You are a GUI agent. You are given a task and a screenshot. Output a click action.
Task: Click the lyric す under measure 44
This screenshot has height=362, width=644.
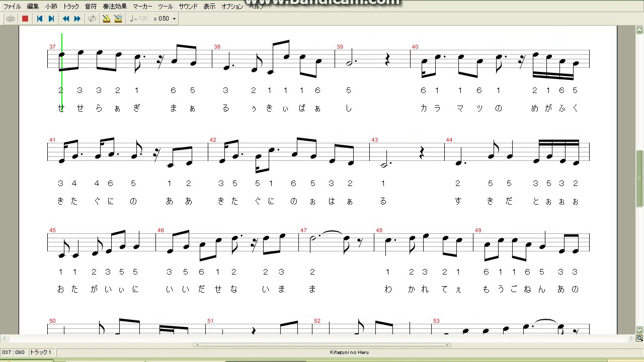click(x=458, y=201)
